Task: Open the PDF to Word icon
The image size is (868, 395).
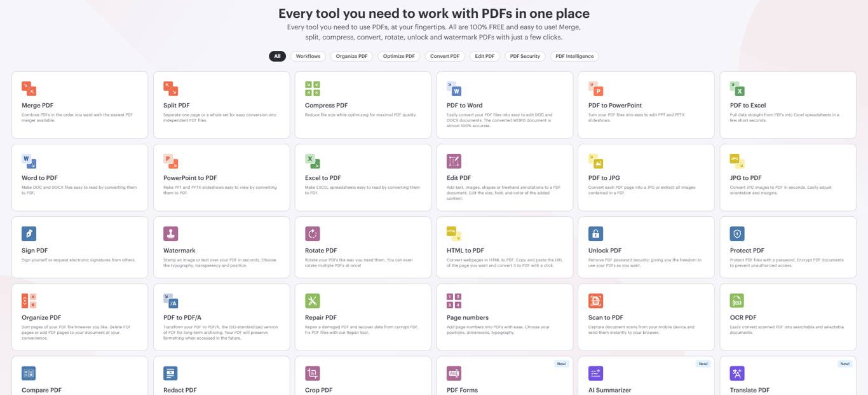Action: pos(454,88)
